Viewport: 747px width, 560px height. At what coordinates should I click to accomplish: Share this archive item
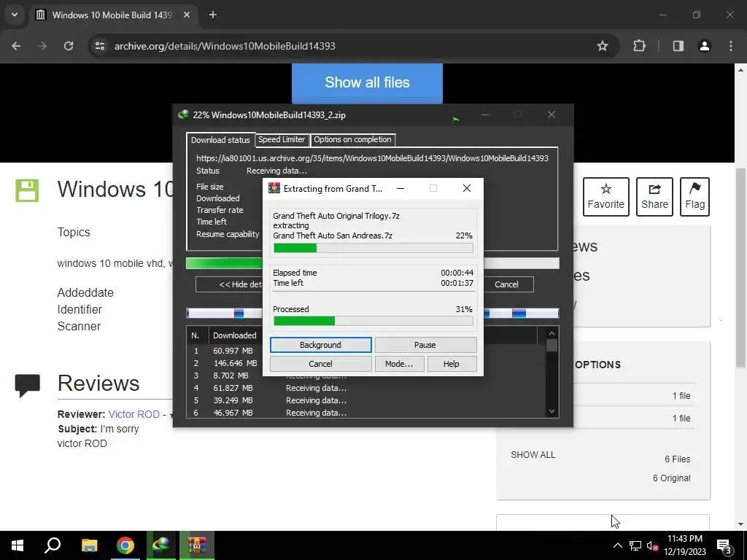pyautogui.click(x=654, y=197)
